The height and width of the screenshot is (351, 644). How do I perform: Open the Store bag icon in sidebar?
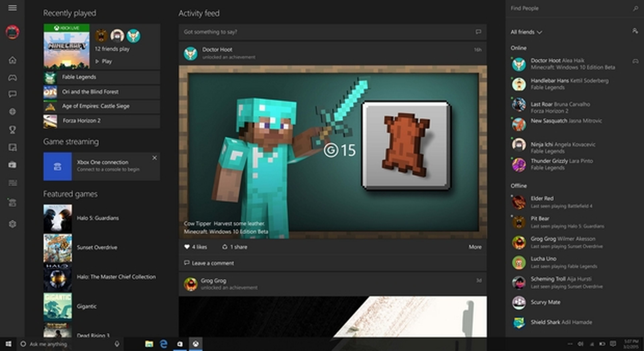point(12,165)
